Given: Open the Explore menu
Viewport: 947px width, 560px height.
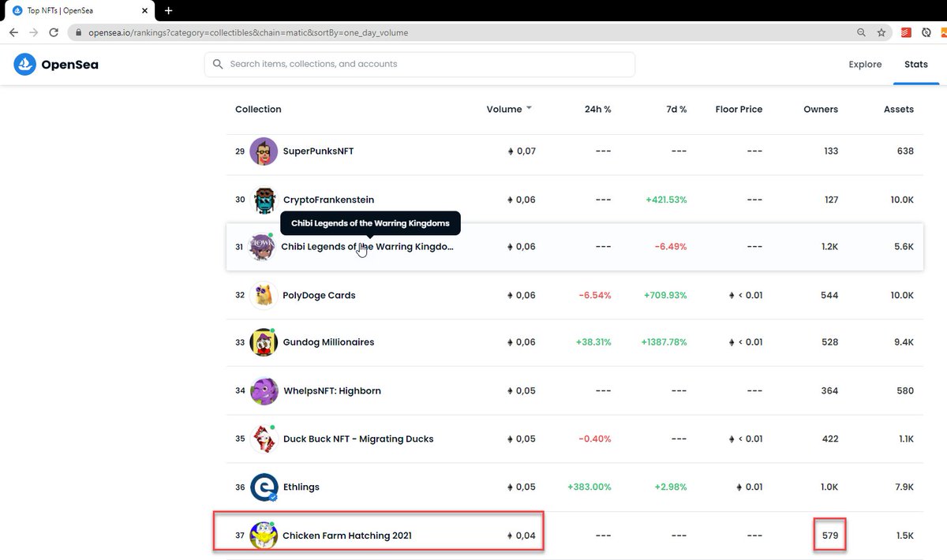Looking at the screenshot, I should click(865, 65).
